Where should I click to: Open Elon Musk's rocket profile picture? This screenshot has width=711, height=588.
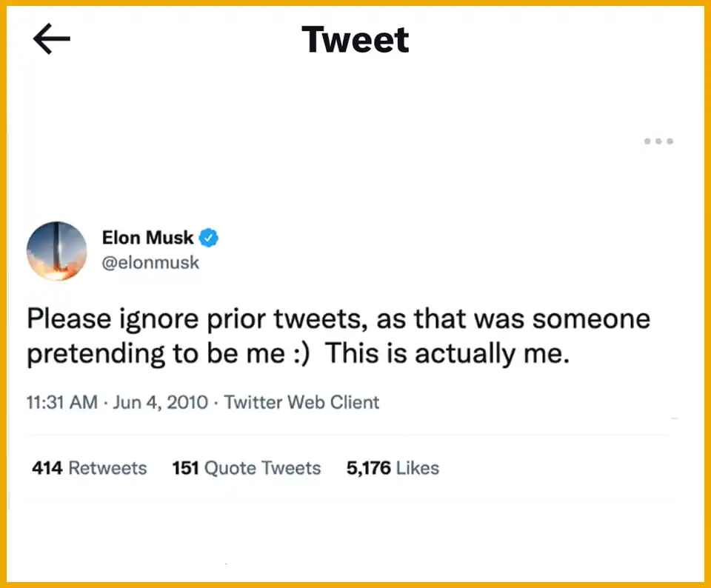[56, 251]
